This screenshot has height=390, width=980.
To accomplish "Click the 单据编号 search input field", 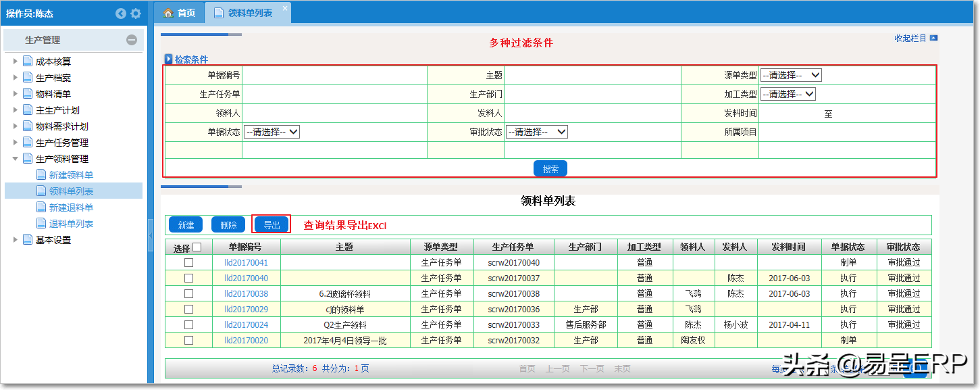I will (334, 75).
